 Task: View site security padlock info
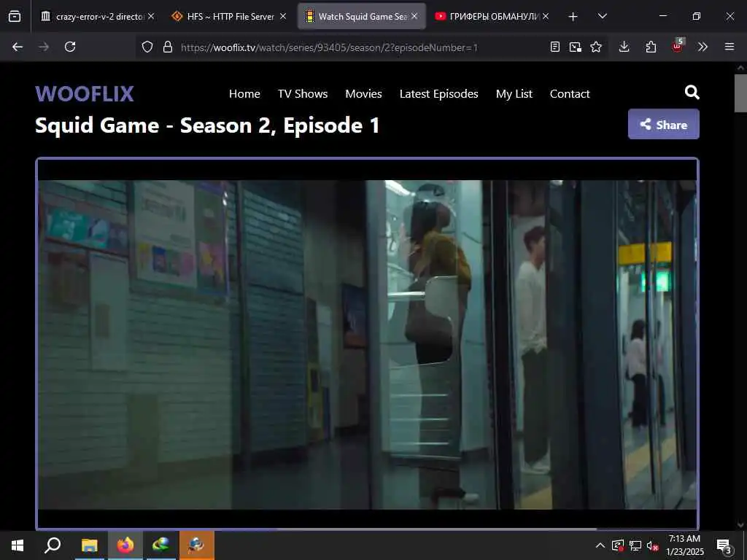pos(168,47)
